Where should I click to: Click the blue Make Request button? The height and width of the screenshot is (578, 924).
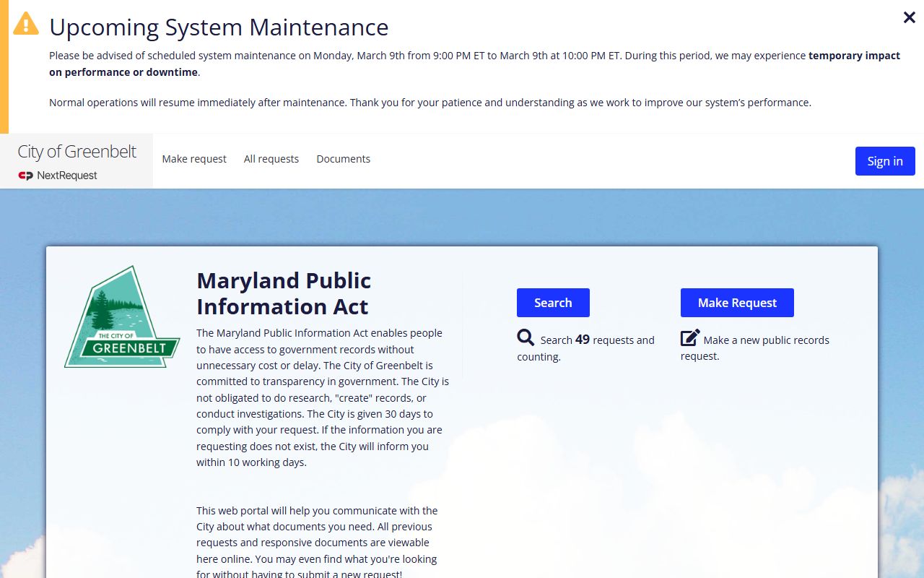(x=737, y=303)
